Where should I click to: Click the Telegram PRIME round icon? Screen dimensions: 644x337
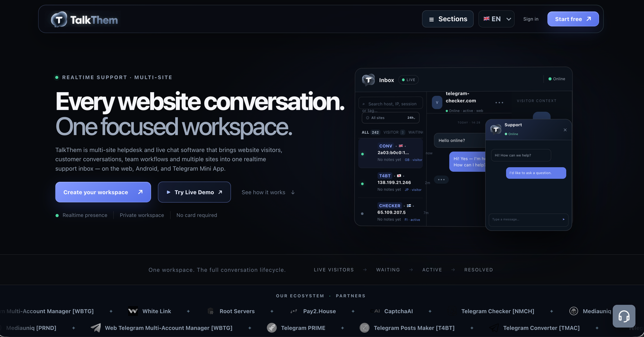click(271, 328)
